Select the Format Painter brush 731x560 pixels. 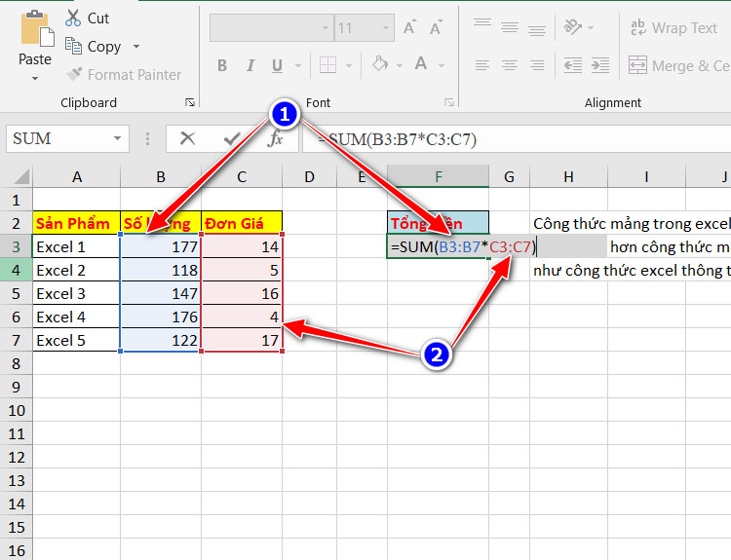point(75,74)
